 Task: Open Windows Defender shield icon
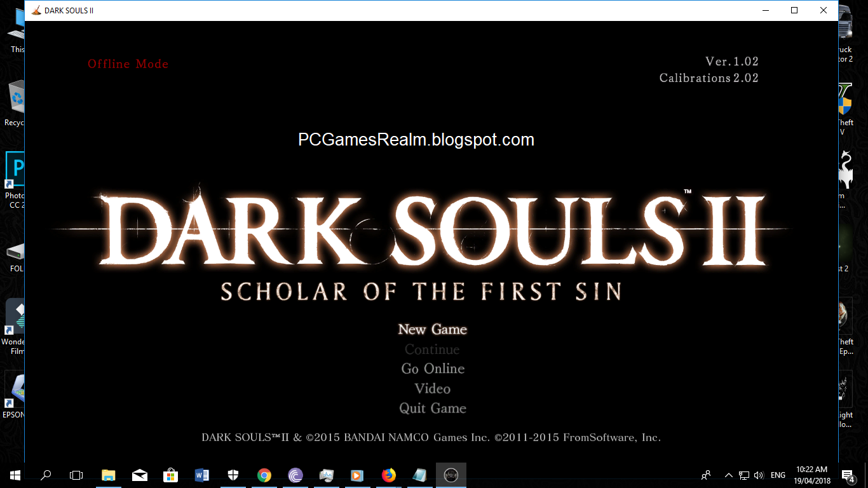coord(233,475)
